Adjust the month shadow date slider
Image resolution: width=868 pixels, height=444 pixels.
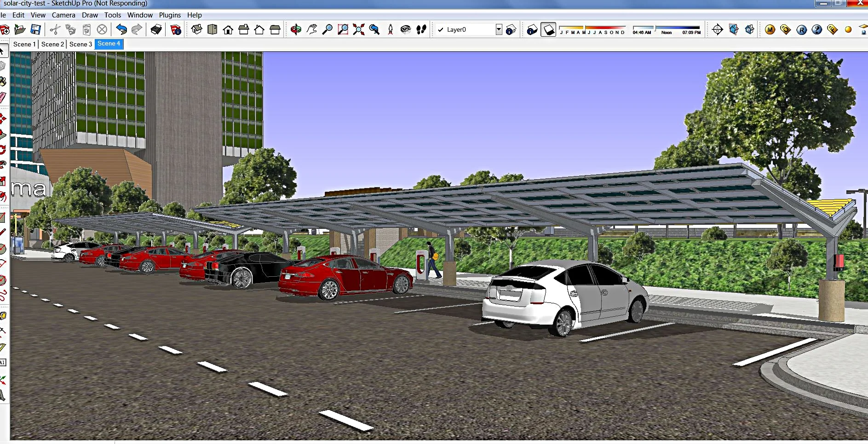tap(592, 30)
